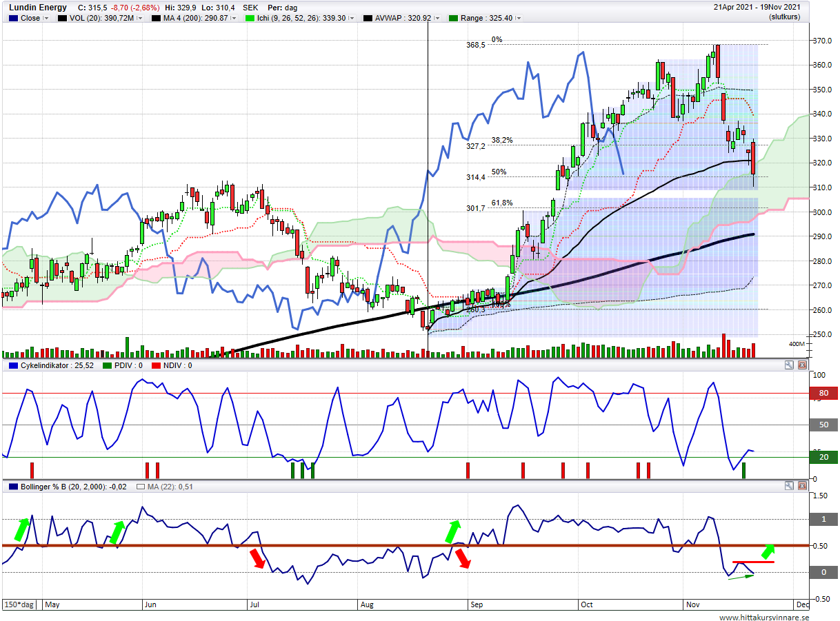Click the 61,8% Fibonacci label

coord(502,203)
